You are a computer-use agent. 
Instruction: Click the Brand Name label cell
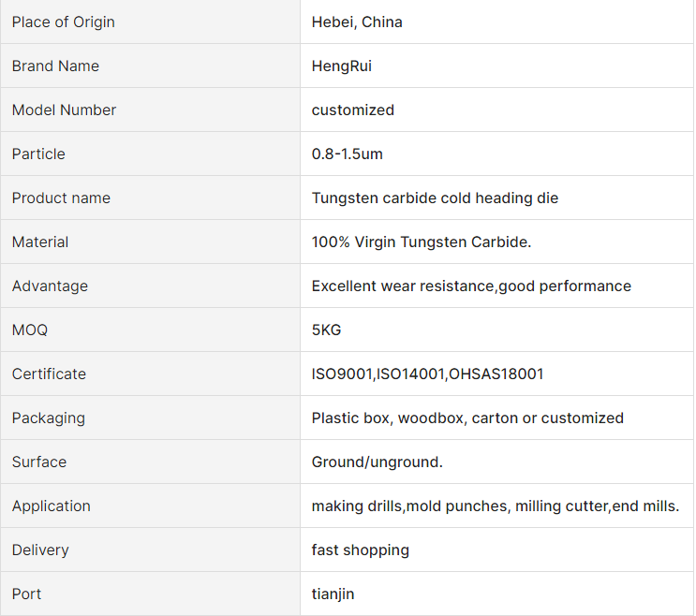150,66
